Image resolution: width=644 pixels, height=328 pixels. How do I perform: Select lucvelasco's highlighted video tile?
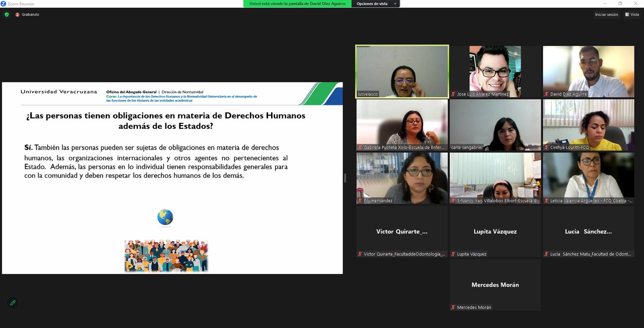(x=402, y=71)
